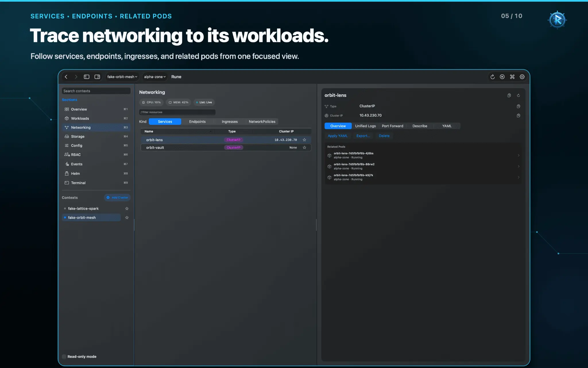Select the fake-orbit-mesh context
The image size is (588, 368).
click(x=91, y=218)
